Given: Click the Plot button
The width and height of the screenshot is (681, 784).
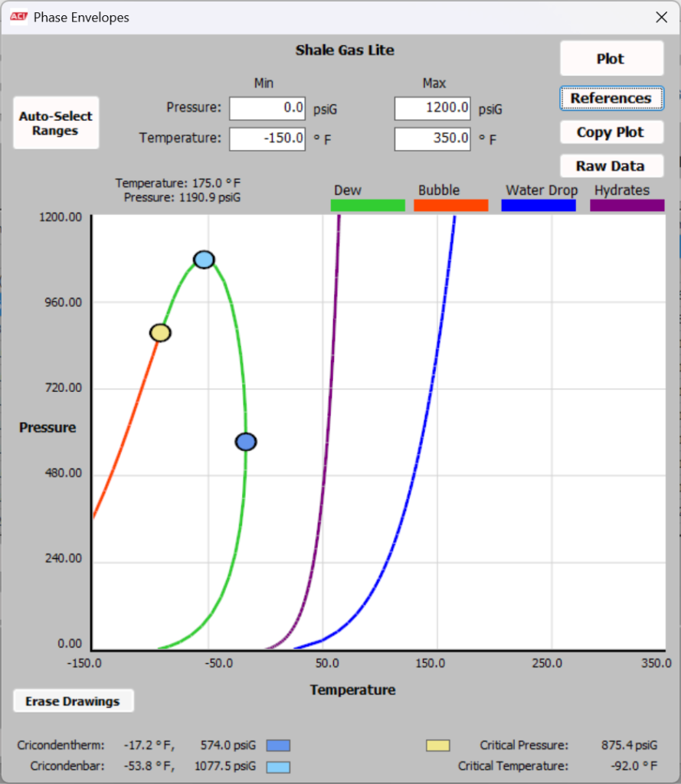Looking at the screenshot, I should coord(611,58).
